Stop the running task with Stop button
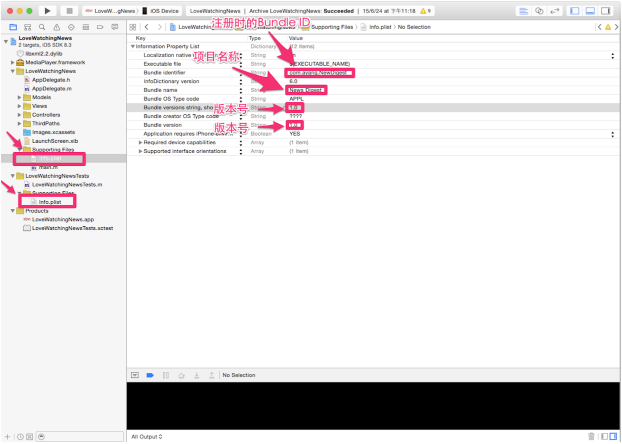This screenshot has width=622, height=444. [x=69, y=11]
